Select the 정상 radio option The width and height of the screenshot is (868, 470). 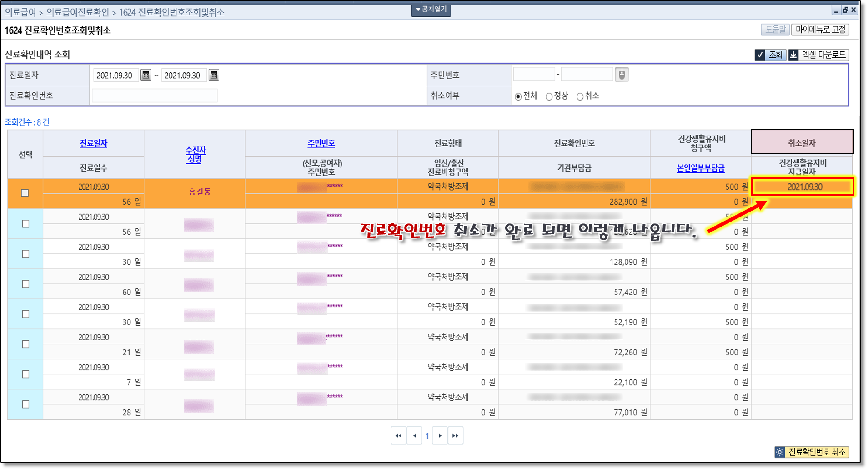[549, 96]
